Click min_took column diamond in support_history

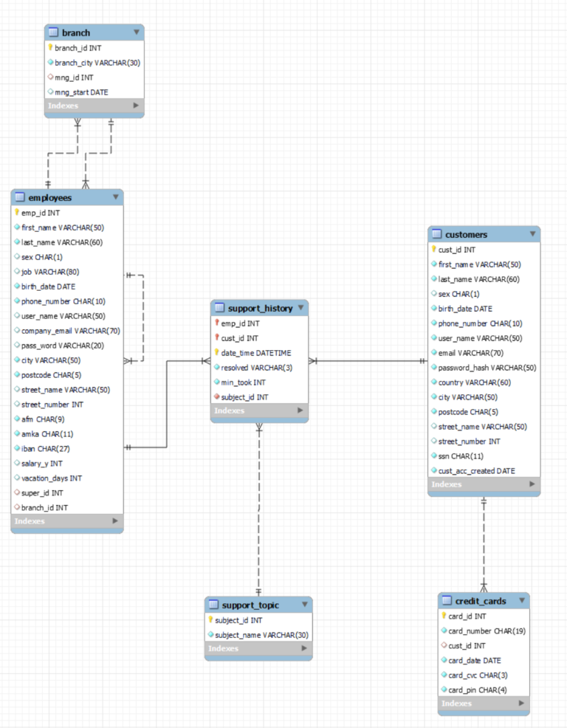217,382
